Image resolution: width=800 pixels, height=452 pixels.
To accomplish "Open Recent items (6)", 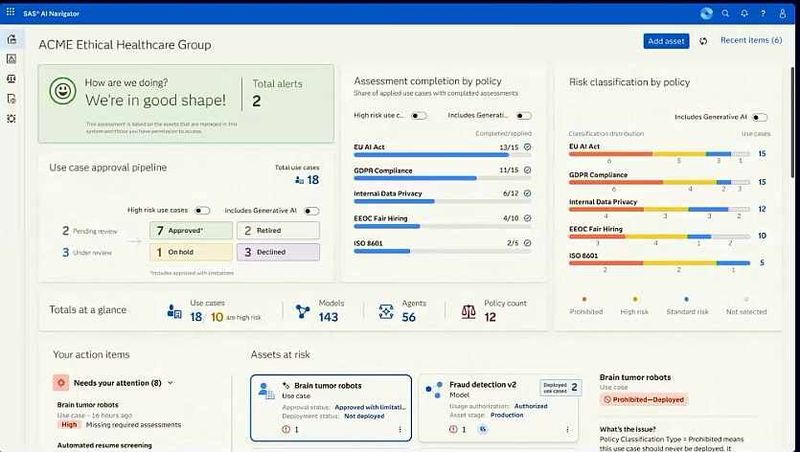I will (751, 40).
